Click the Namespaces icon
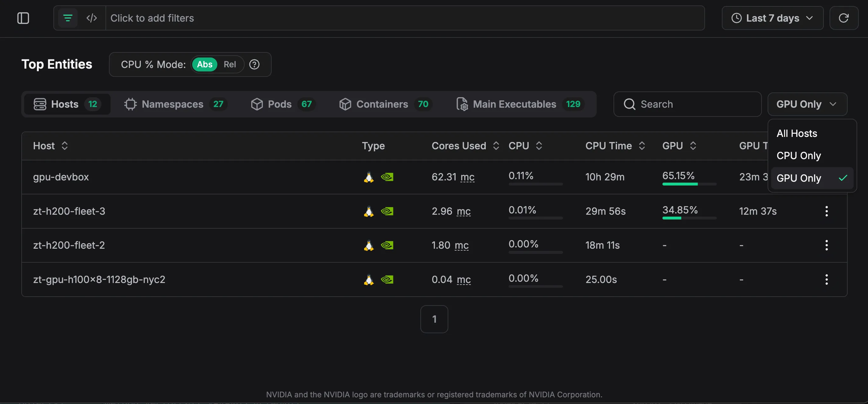 tap(130, 104)
